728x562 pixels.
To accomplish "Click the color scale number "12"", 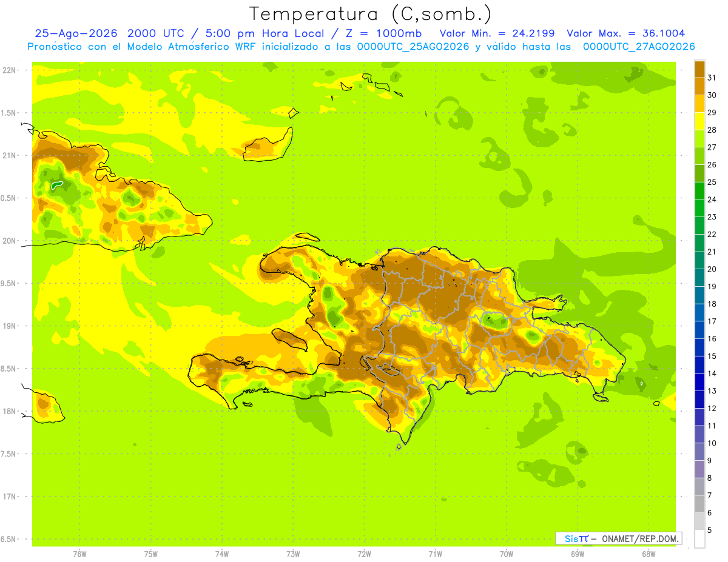I will pyautogui.click(x=712, y=409).
